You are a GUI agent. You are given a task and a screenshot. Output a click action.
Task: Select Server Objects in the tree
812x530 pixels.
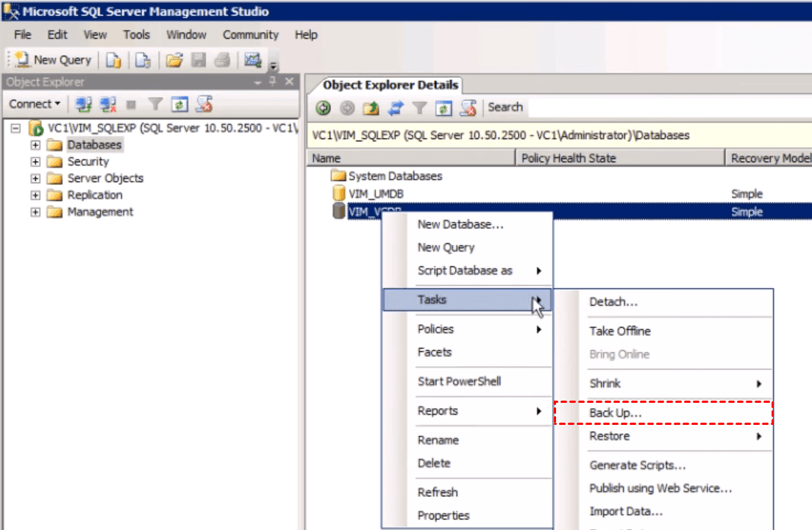point(105,178)
